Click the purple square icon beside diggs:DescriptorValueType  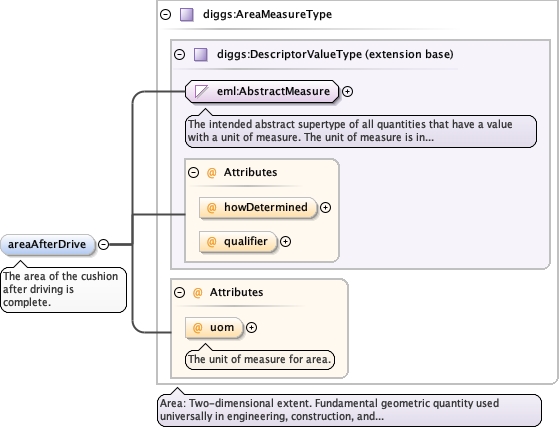pos(200,55)
